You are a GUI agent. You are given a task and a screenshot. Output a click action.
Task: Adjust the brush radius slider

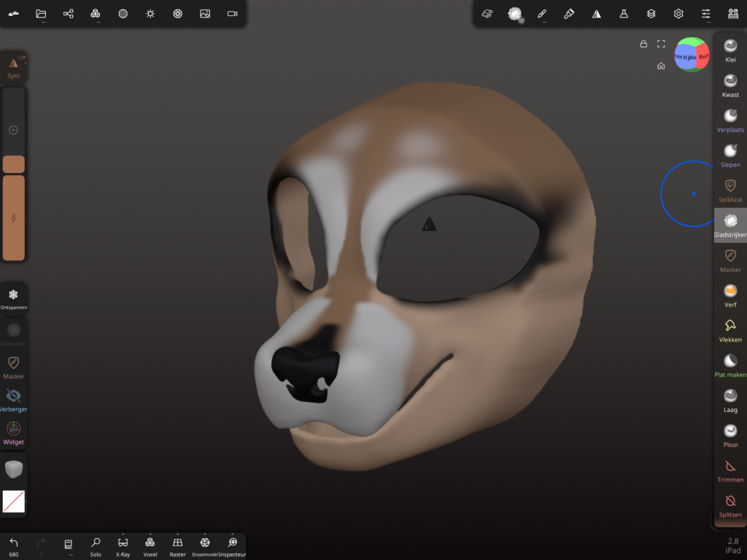tap(13, 130)
